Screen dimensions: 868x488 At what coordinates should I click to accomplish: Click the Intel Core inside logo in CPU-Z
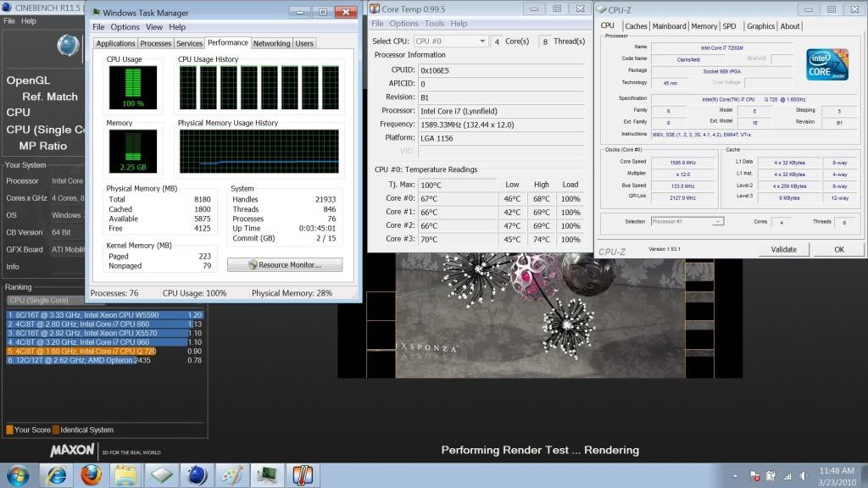[x=827, y=64]
